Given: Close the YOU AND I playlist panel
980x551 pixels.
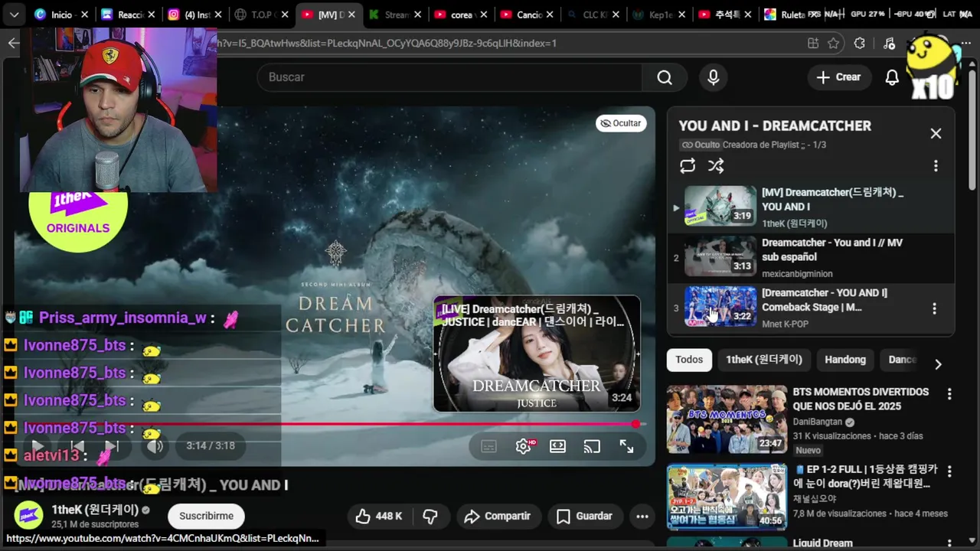Looking at the screenshot, I should [x=936, y=133].
